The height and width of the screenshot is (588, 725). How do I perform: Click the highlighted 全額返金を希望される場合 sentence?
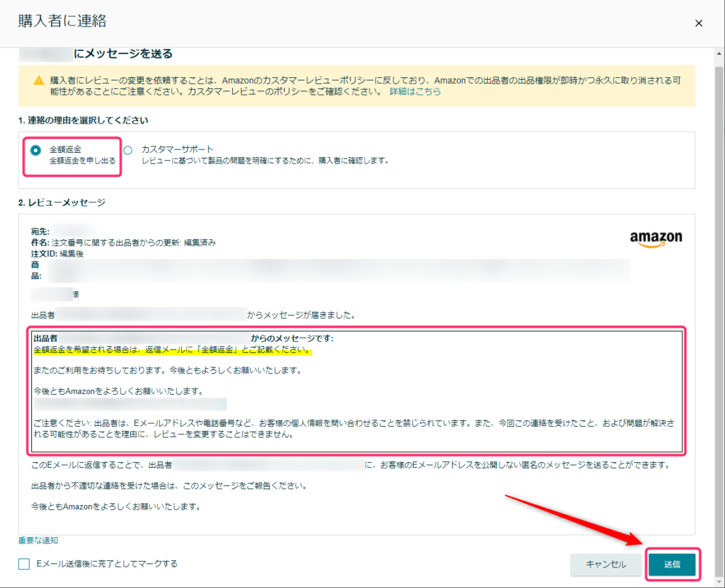pyautogui.click(x=173, y=350)
